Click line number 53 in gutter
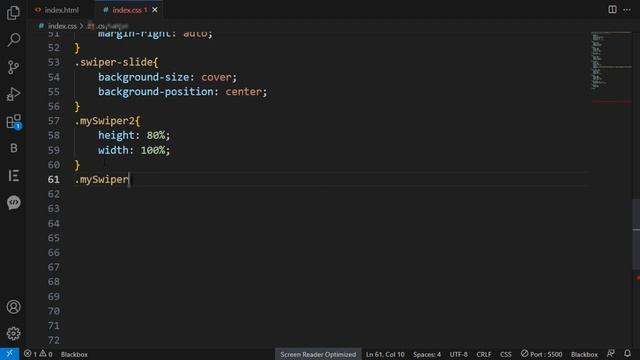The height and width of the screenshot is (360, 640). point(53,62)
